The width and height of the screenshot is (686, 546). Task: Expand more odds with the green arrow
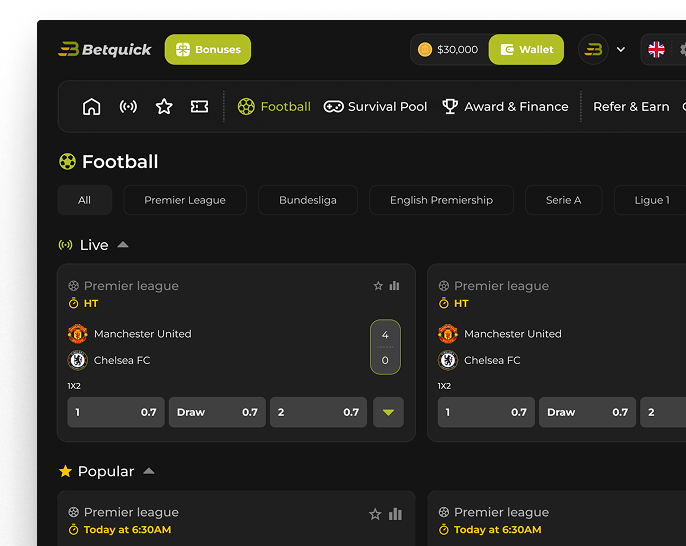pyautogui.click(x=388, y=412)
